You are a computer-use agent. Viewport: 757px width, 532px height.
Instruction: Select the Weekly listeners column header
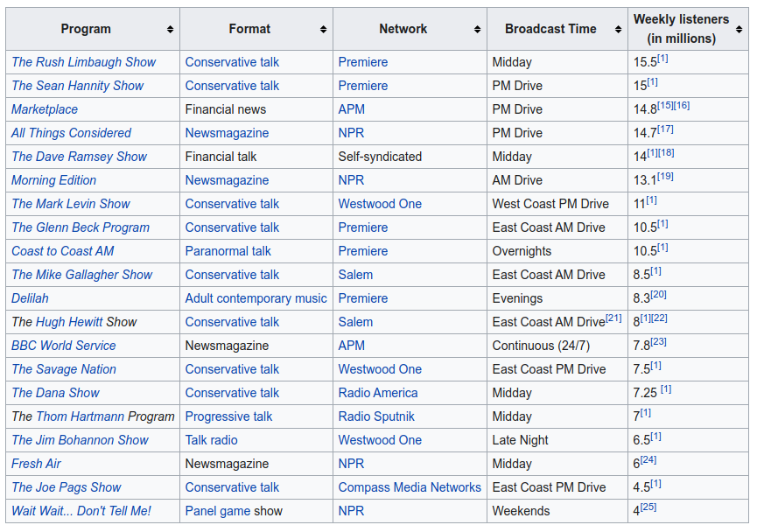681,29
